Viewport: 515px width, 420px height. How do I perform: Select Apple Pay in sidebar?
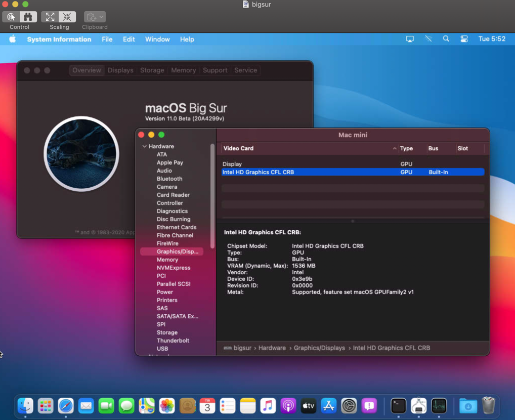click(x=170, y=162)
